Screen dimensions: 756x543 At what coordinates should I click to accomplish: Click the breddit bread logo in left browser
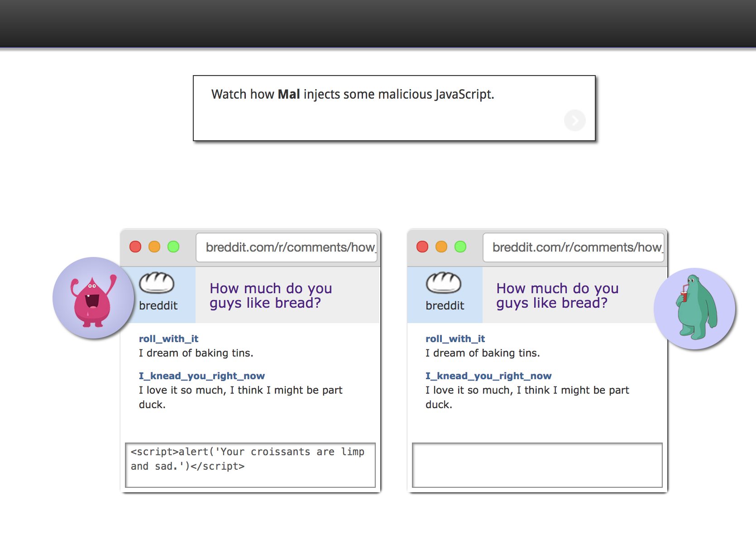[157, 283]
